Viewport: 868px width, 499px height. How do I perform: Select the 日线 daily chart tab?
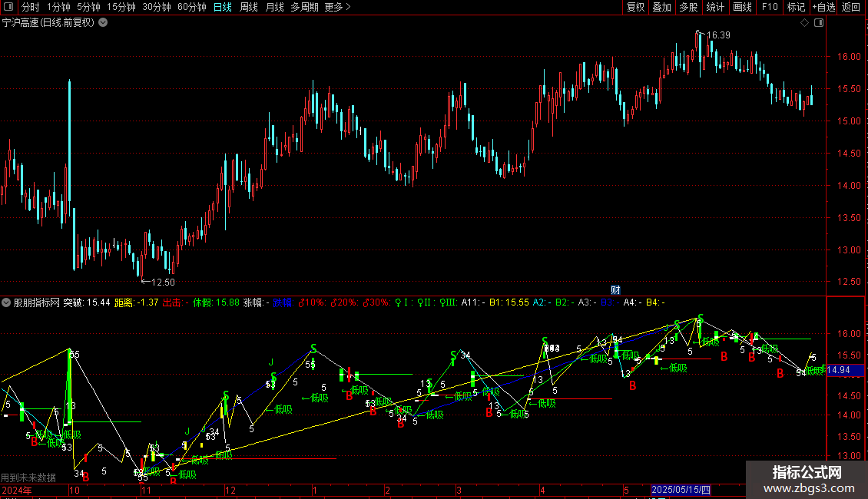[x=223, y=7]
